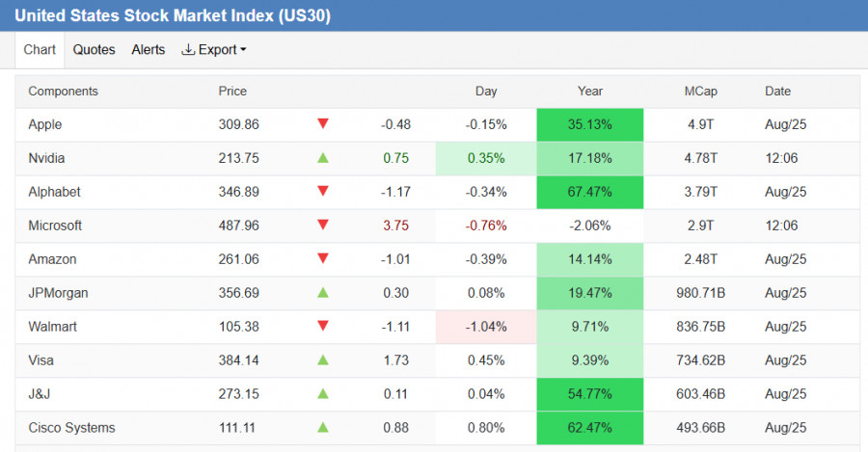Click the Components column header
This screenshot has height=452, width=868.
pos(63,92)
